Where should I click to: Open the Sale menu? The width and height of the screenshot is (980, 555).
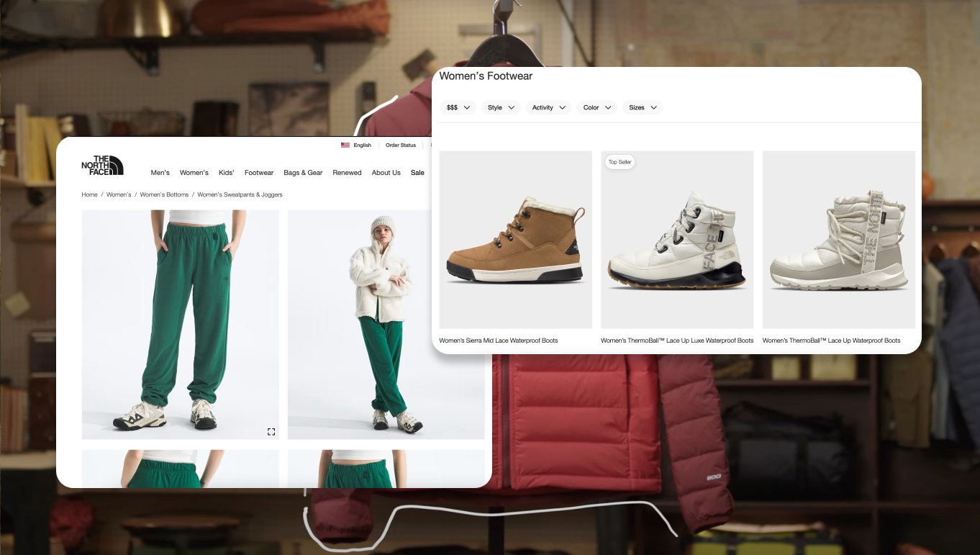pyautogui.click(x=417, y=173)
